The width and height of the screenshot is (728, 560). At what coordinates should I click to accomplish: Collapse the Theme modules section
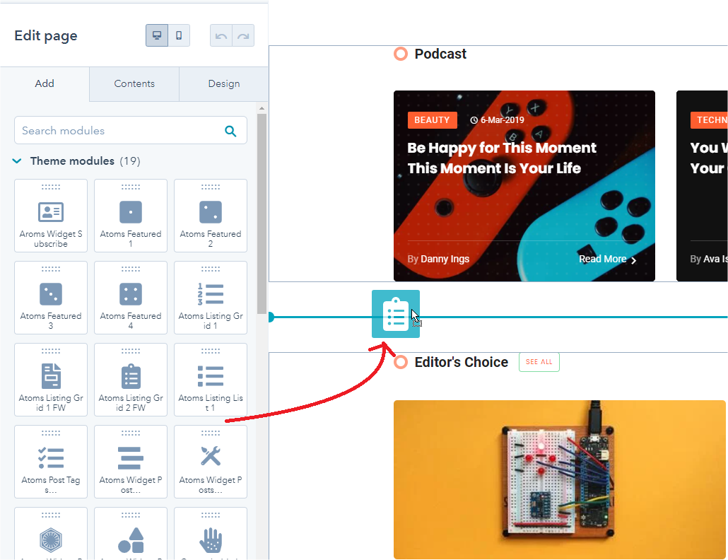(18, 161)
